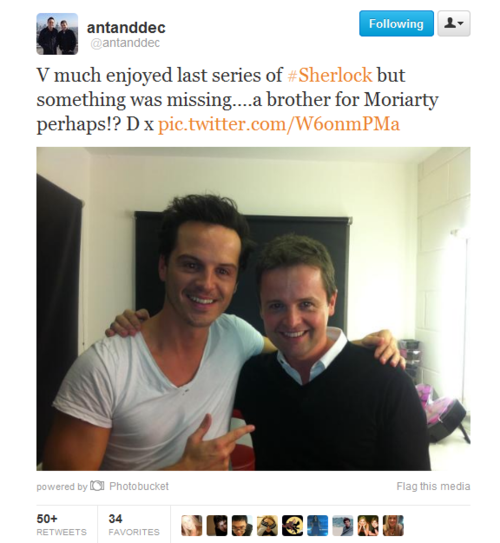Open the antanddec display name link
Image resolution: width=500 pixels, height=543 pixels.
[x=126, y=27]
